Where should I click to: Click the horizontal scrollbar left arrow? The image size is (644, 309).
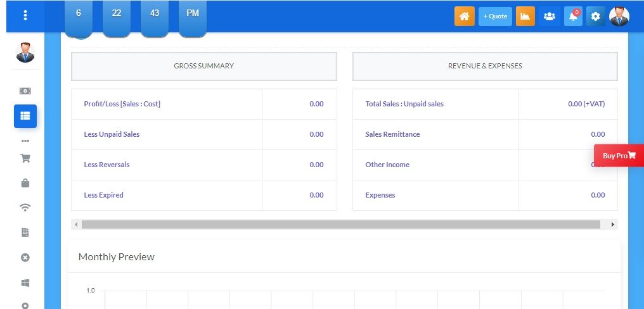pyautogui.click(x=76, y=225)
